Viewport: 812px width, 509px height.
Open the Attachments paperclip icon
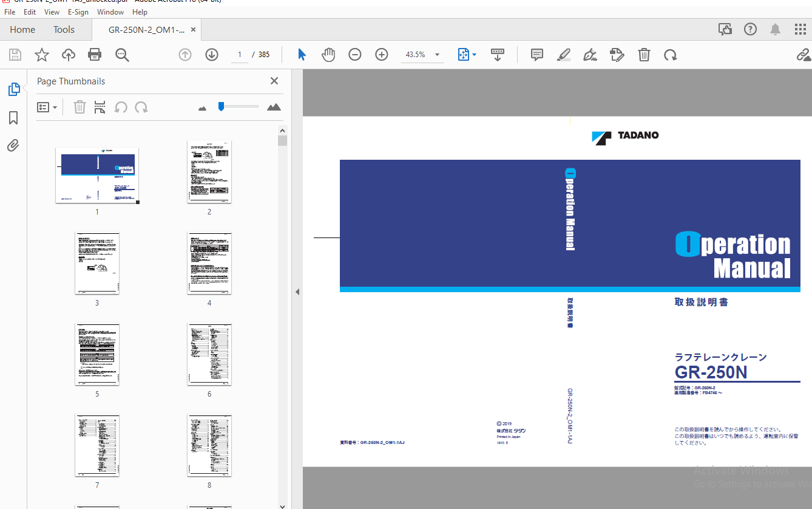pyautogui.click(x=13, y=146)
